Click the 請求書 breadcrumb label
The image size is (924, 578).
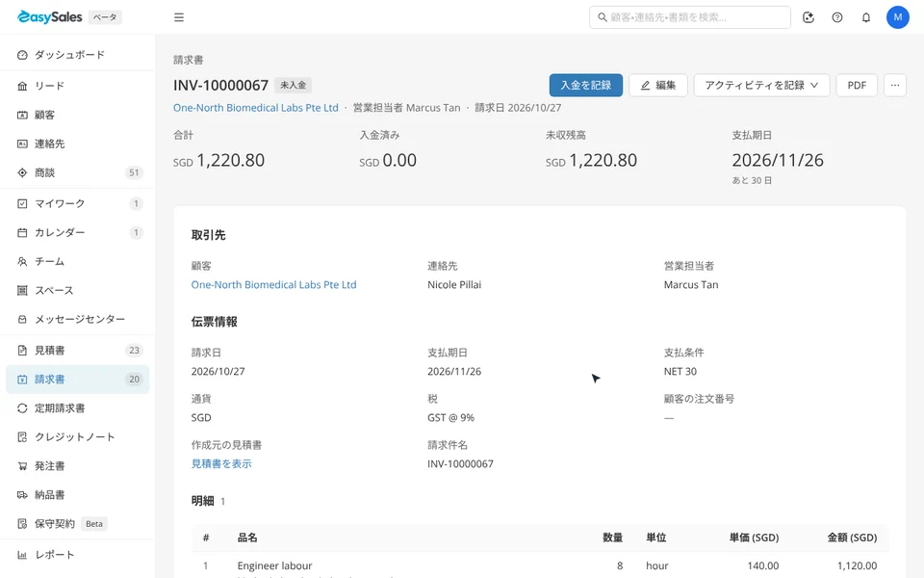189,60
